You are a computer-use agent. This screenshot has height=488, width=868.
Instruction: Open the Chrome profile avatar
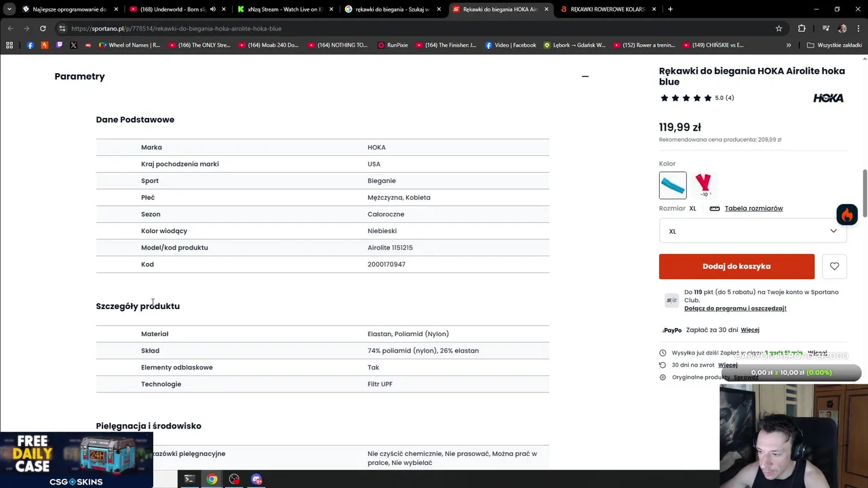(x=842, y=28)
